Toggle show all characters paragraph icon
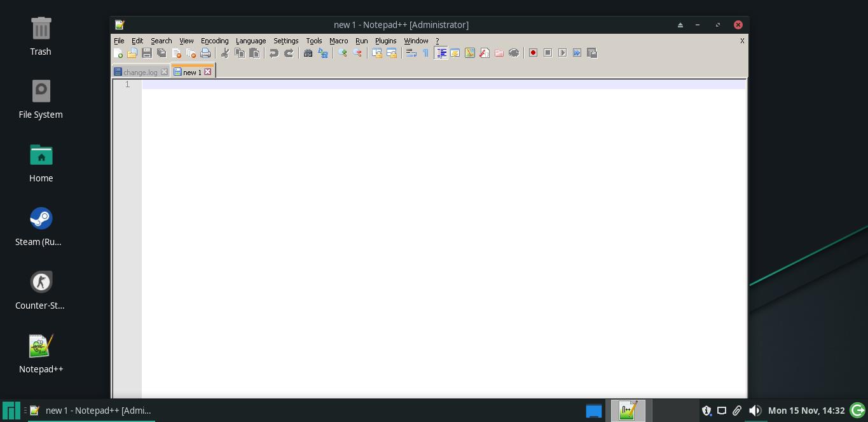 point(426,53)
